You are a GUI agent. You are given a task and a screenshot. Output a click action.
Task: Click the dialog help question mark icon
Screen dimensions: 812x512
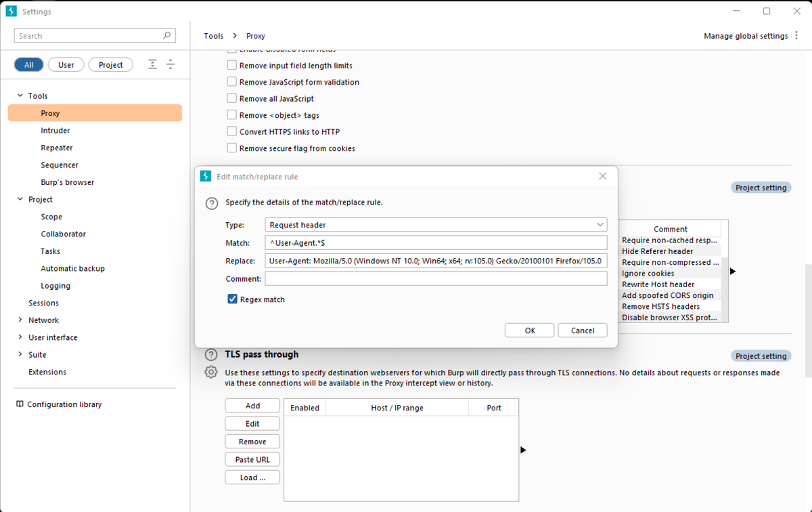point(212,202)
